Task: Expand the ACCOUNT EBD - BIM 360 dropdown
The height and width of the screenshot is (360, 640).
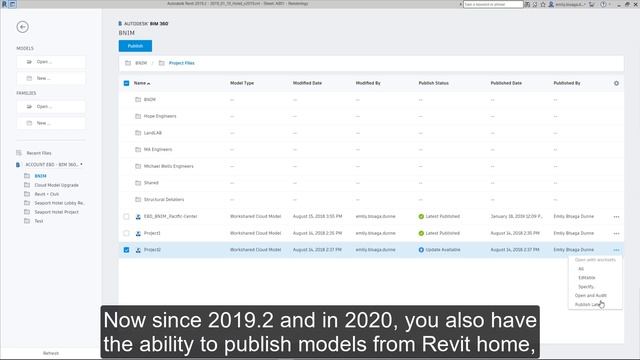Action: [81, 164]
